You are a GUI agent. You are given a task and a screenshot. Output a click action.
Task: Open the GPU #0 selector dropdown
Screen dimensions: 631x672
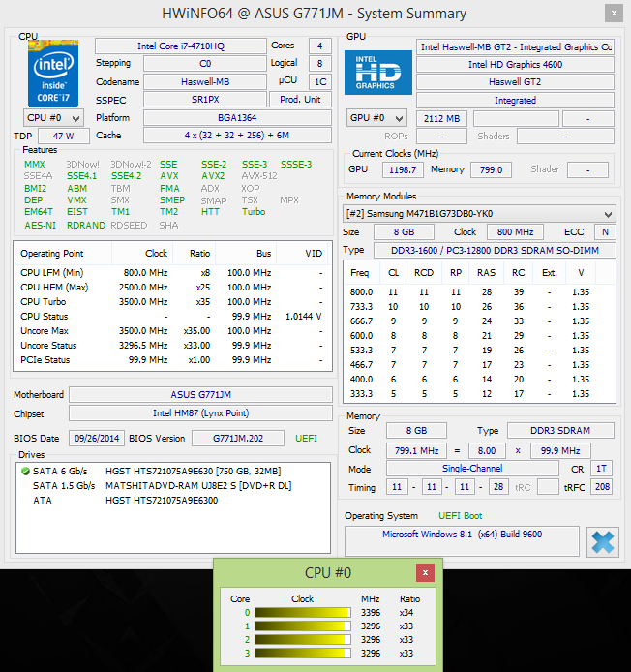coord(376,118)
